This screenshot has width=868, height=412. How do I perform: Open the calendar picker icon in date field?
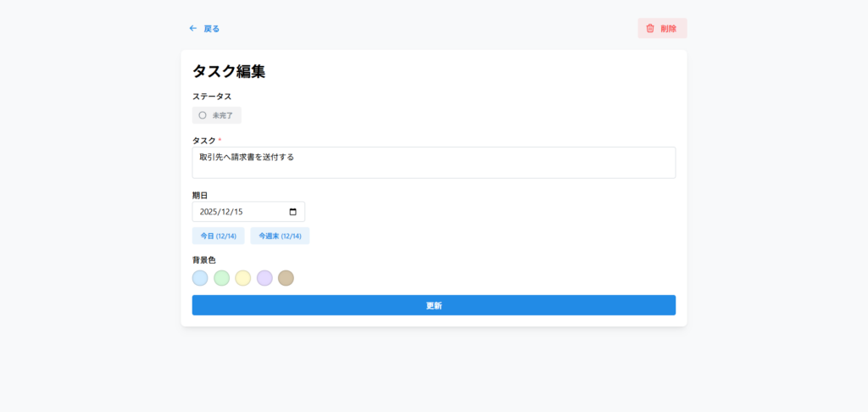point(293,212)
